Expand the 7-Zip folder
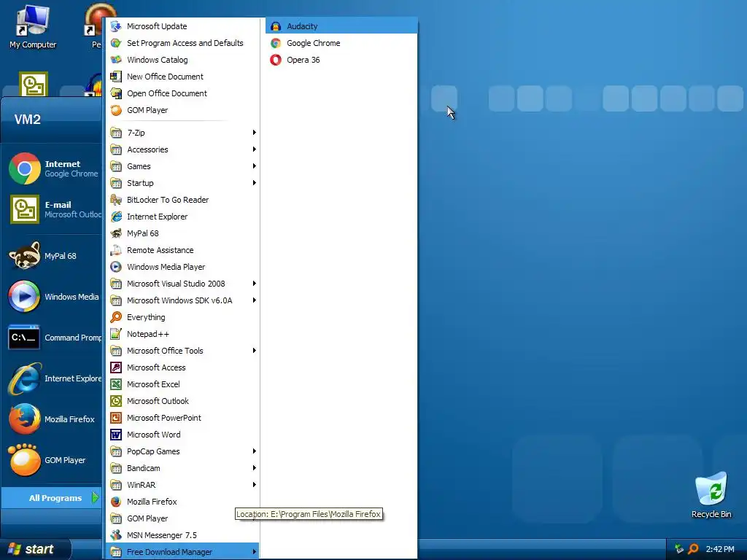 click(x=183, y=133)
